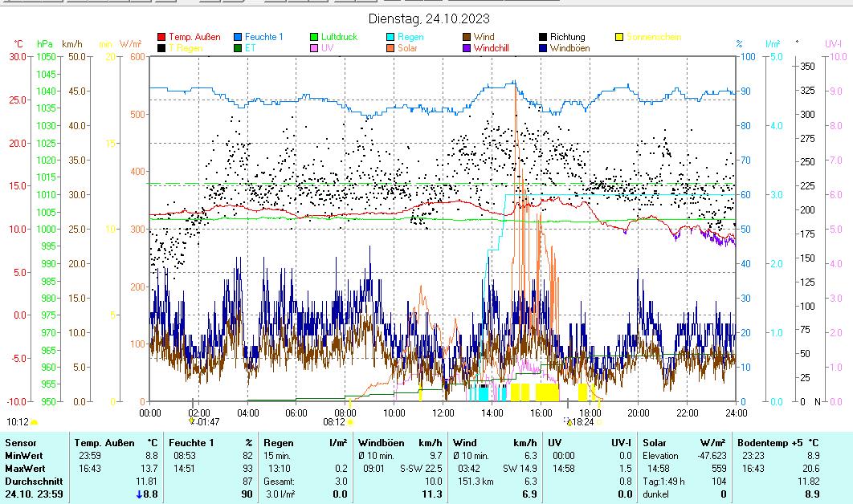The image size is (853, 504).
Task: Click the pink UV legend swatch
Action: pyautogui.click(x=314, y=48)
